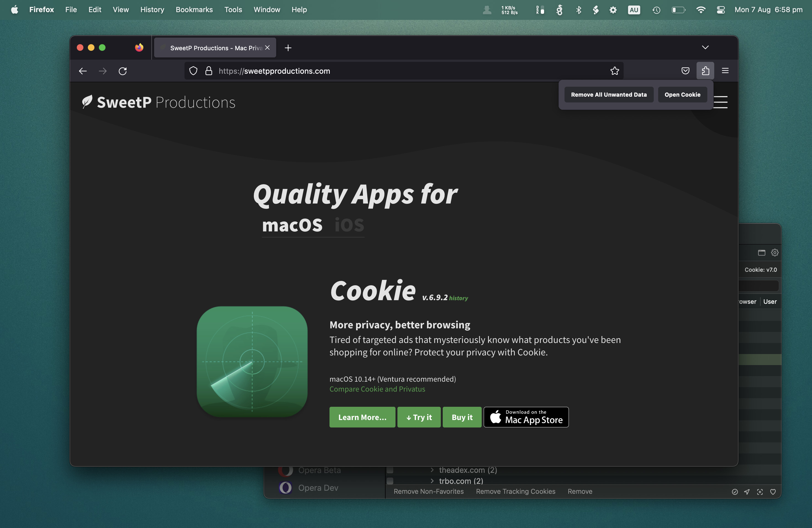Click the battery status icon
This screenshot has width=812, height=528.
pyautogui.click(x=678, y=10)
